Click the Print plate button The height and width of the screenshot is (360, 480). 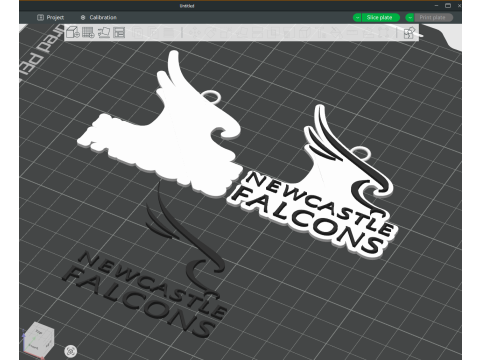433,17
